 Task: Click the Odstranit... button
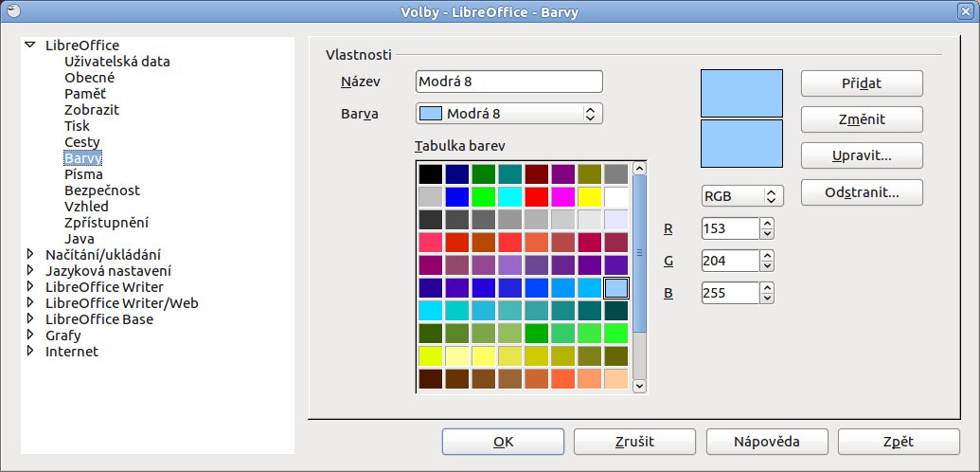coord(862,192)
